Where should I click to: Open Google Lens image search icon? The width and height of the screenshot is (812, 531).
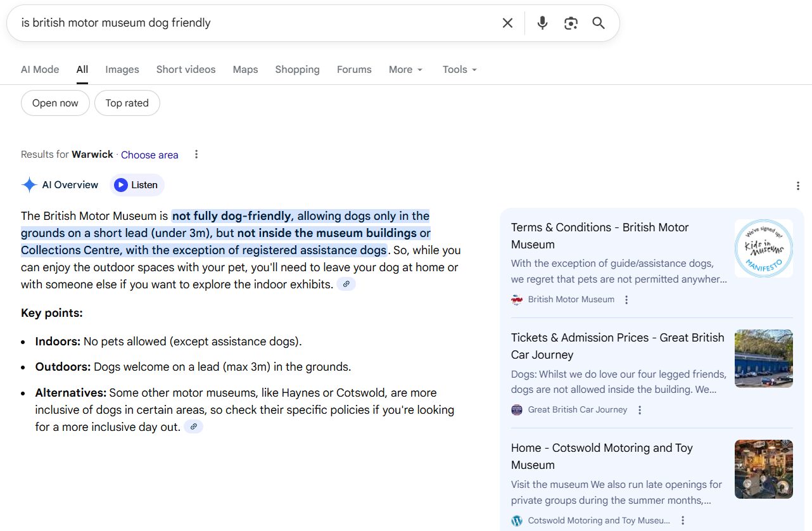(571, 23)
